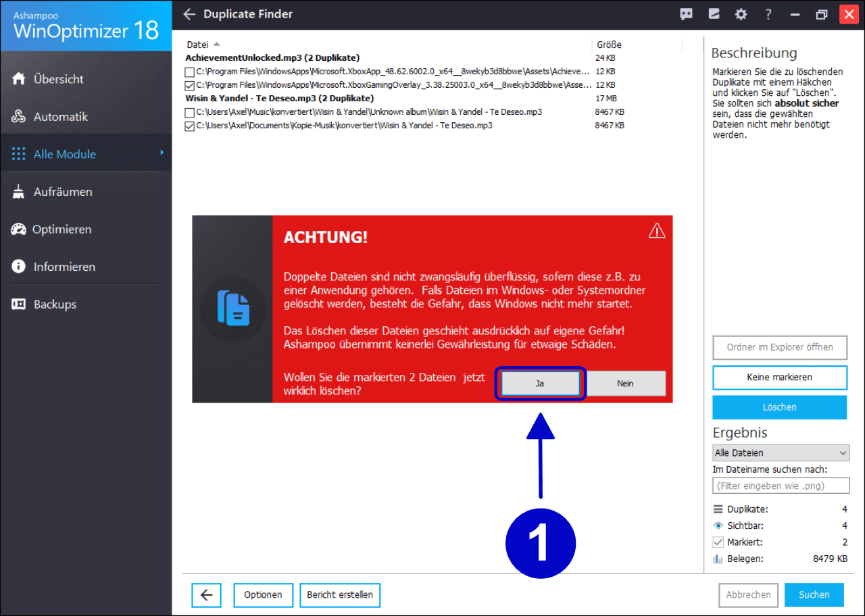Click the house icon beside Übersicht
Viewport: 865px width, 616px height.
tap(19, 79)
